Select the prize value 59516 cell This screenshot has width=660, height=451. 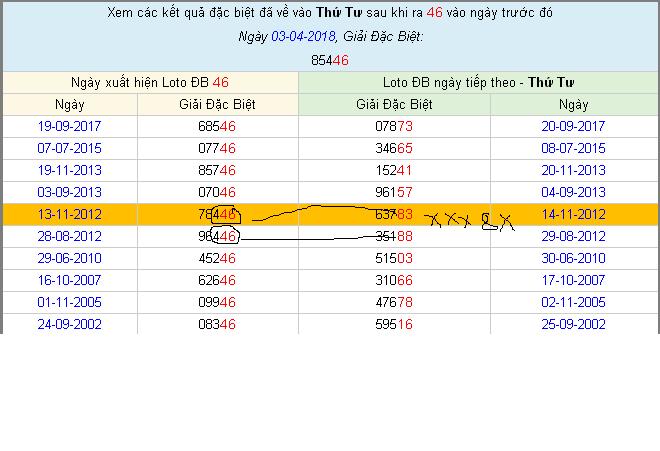(x=393, y=324)
